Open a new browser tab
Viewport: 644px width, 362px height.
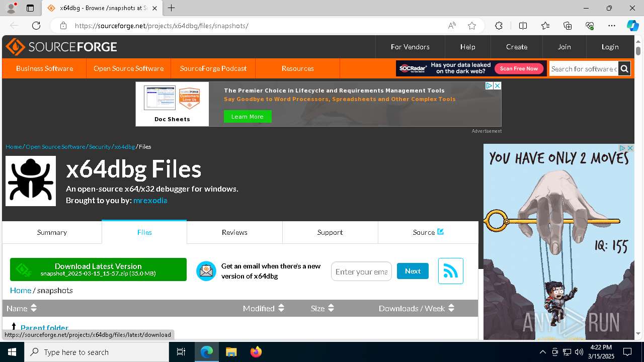tap(172, 8)
